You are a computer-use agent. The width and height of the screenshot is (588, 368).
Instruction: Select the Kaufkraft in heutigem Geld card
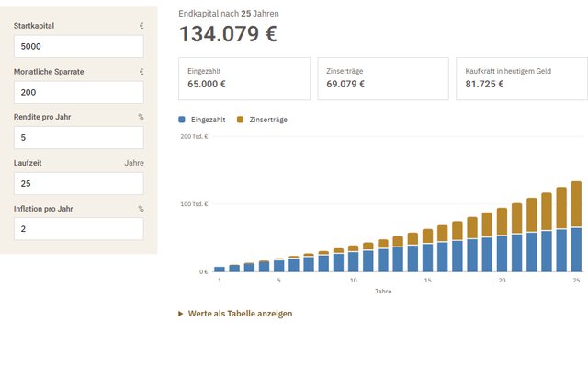522,79
